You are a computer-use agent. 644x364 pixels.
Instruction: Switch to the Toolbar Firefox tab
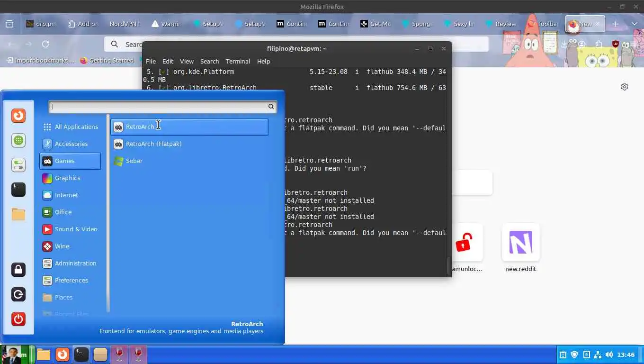point(542,24)
